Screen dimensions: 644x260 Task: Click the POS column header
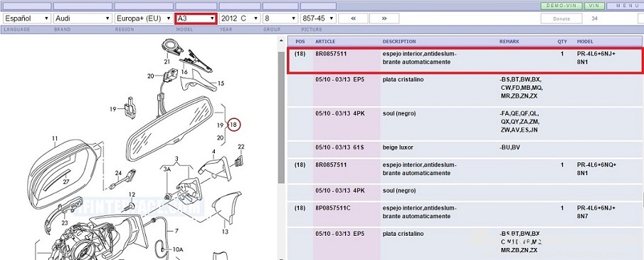pyautogui.click(x=300, y=41)
